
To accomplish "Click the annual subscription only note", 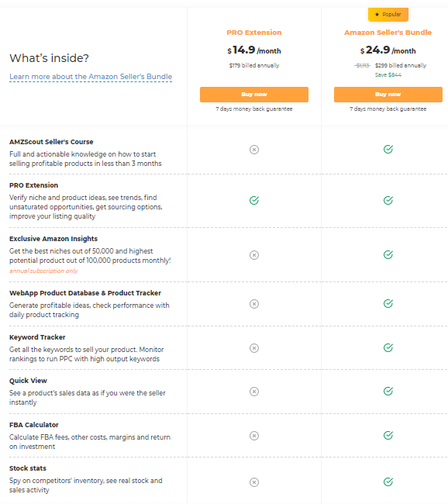I will pyautogui.click(x=43, y=271).
